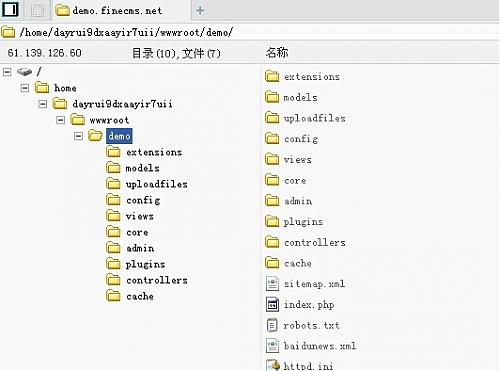This screenshot has height=371, width=500.
Task: Click config folder icon in file list
Action: point(272,138)
